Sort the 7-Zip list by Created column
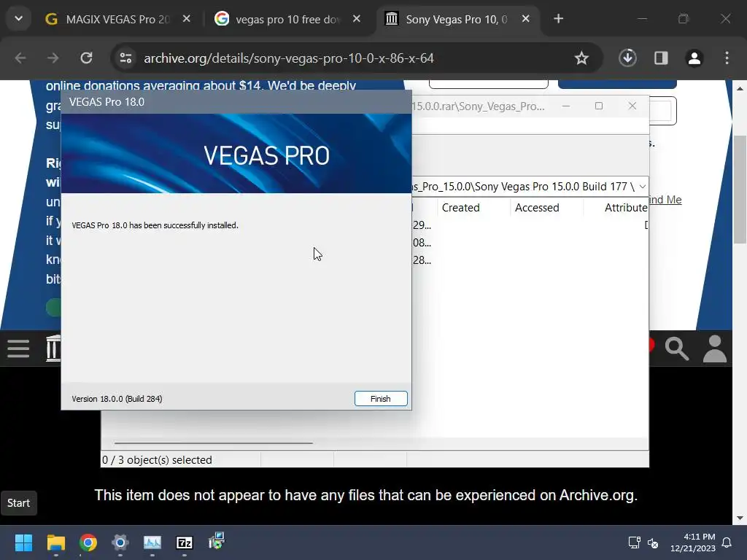This screenshot has width=747, height=560. click(x=461, y=208)
